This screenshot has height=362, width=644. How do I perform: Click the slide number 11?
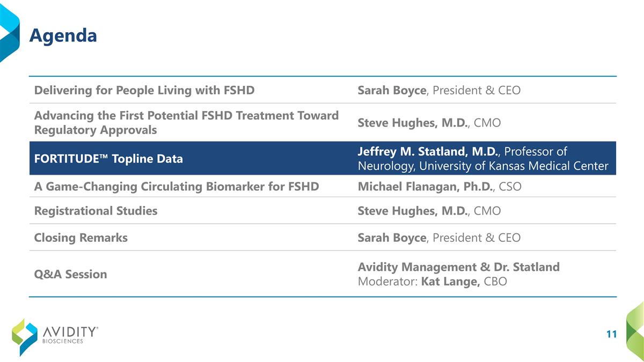(x=611, y=335)
